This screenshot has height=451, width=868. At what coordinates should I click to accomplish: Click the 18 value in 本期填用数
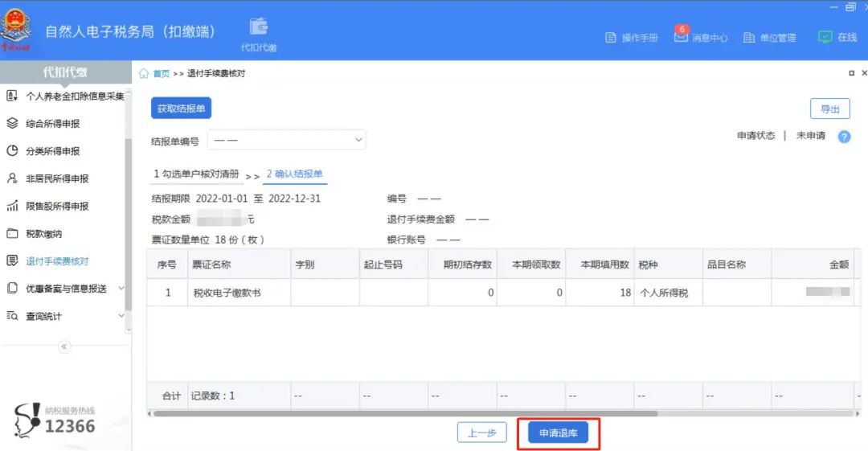click(625, 293)
